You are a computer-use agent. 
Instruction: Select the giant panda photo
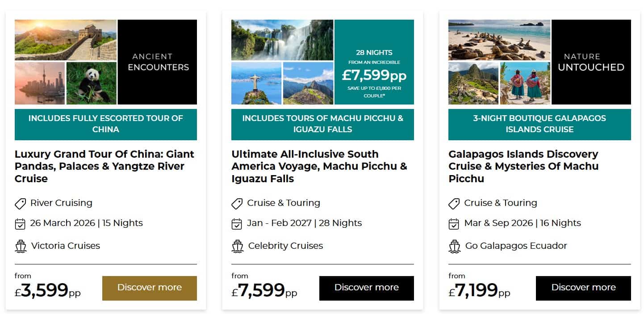[91, 83]
